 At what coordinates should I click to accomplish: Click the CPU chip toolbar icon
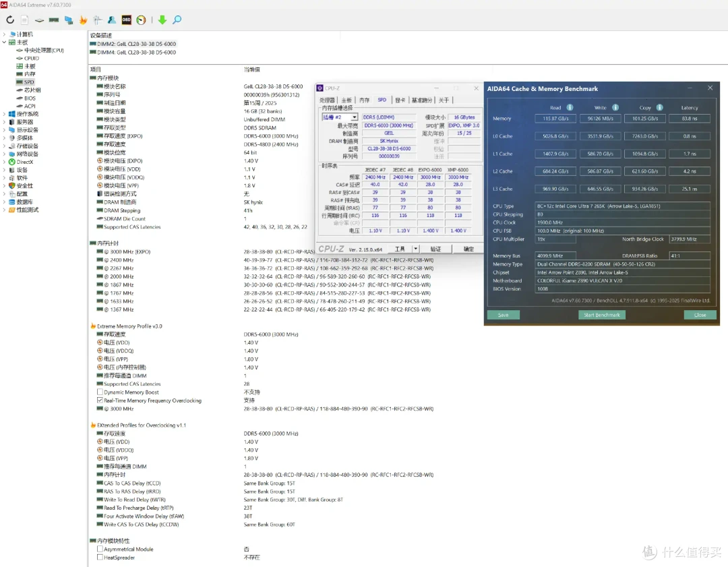(40, 20)
